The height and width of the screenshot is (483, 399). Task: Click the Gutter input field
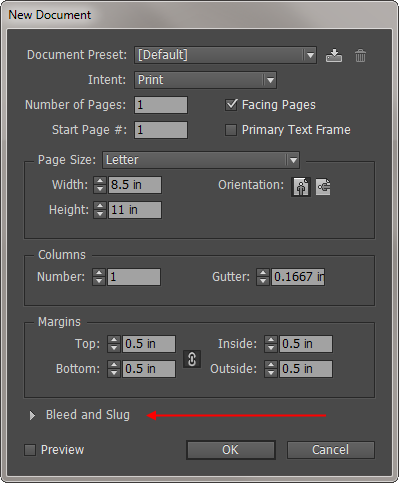pyautogui.click(x=298, y=277)
